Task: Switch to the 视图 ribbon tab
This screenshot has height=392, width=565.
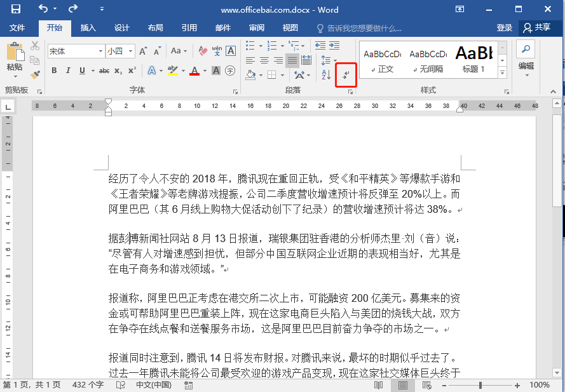Action: click(290, 28)
